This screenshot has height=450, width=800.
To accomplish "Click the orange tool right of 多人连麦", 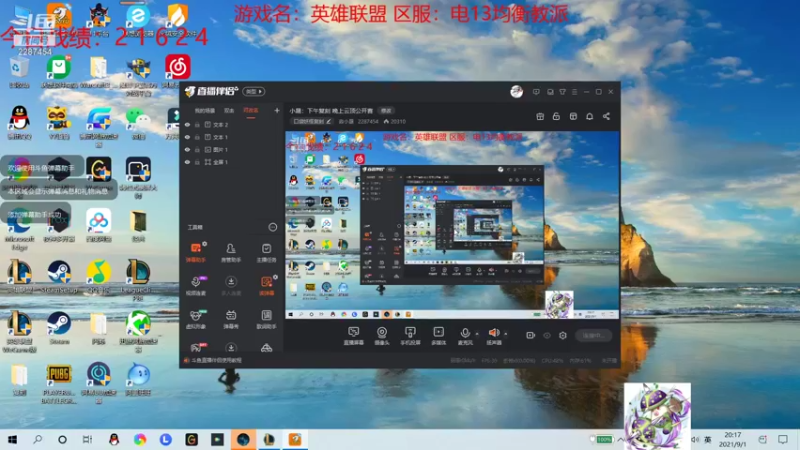I will 266,286.
